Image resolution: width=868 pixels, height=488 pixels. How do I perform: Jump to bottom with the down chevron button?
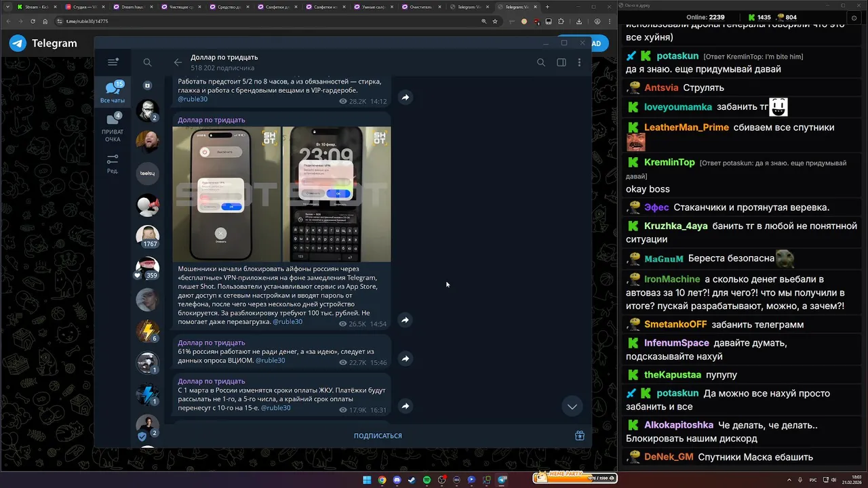click(572, 406)
